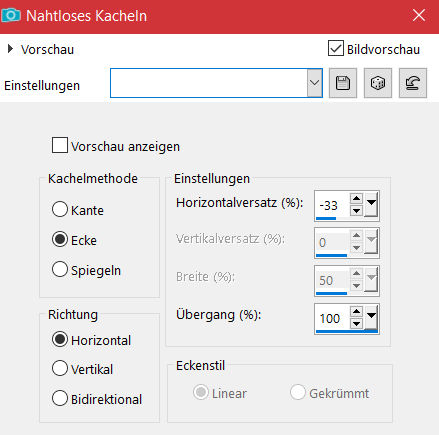The image size is (439, 435).
Task: Click the reset to default arrow icon
Action: (x=413, y=83)
